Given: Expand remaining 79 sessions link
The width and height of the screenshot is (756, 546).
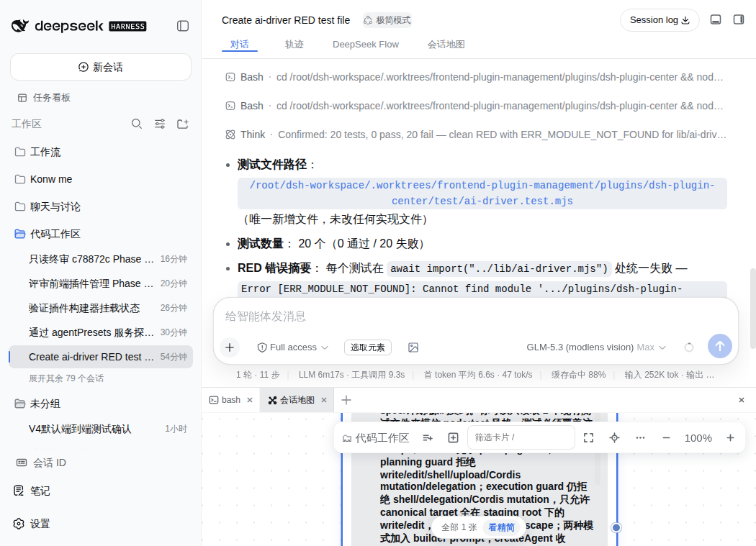Looking at the screenshot, I should click(x=66, y=378).
